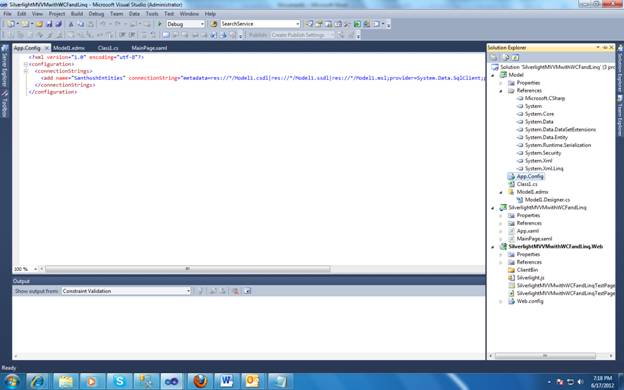Toggle Word Wrap in the Output toolbar
624x390 pixels.
(x=247, y=291)
